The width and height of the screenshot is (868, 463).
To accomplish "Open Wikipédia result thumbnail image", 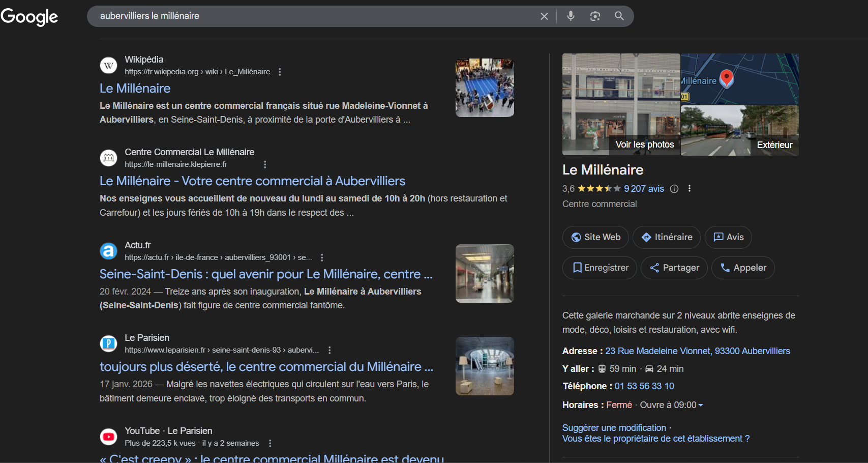I will coord(485,88).
